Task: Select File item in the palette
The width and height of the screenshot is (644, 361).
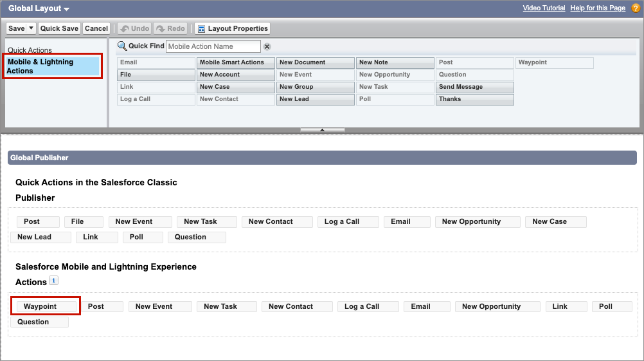Action: tap(156, 75)
